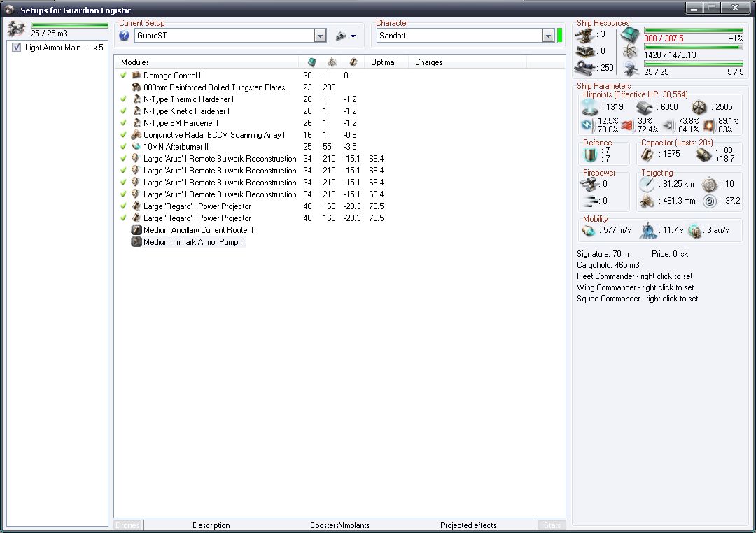Screen dimensions: 756x533
Task: Switch to the Description tab
Action: point(211,525)
